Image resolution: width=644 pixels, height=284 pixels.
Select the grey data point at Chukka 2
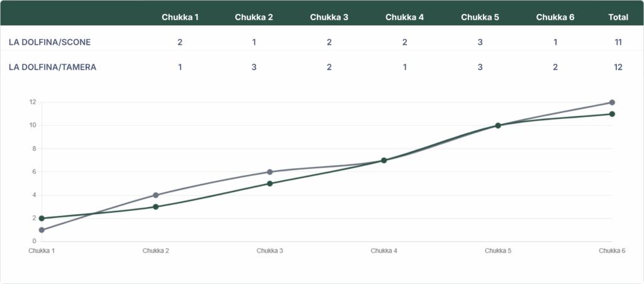(x=155, y=195)
